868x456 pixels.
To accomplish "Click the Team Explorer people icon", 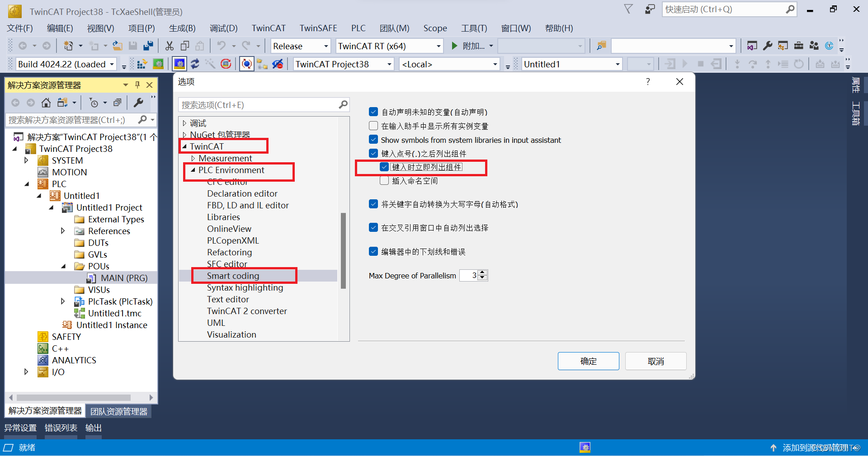I will tap(814, 46).
